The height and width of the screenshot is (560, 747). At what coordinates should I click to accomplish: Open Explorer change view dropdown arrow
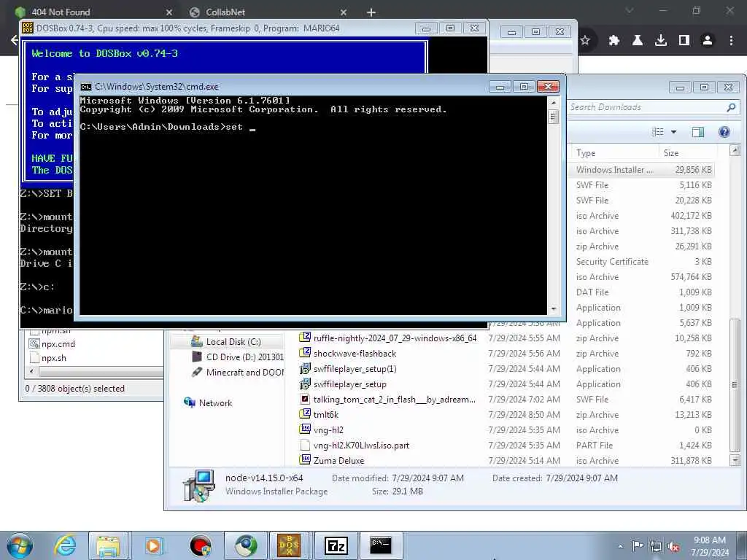coord(673,132)
